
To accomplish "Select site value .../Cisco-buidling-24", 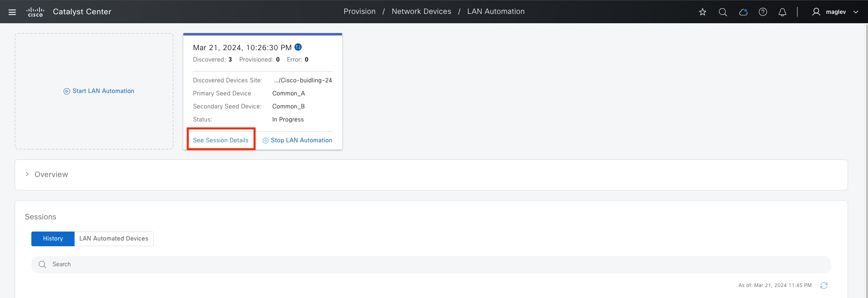I will [303, 80].
